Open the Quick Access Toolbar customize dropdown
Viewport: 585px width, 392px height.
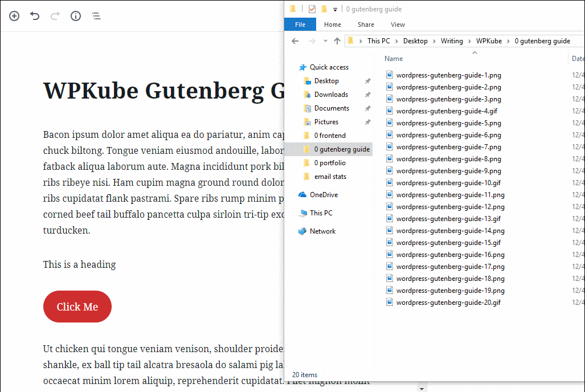pos(335,9)
